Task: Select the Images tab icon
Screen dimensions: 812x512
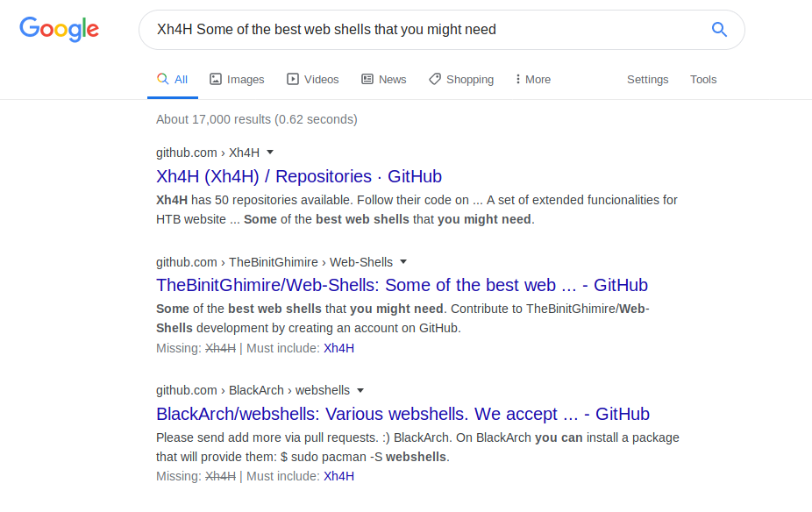Action: point(216,79)
